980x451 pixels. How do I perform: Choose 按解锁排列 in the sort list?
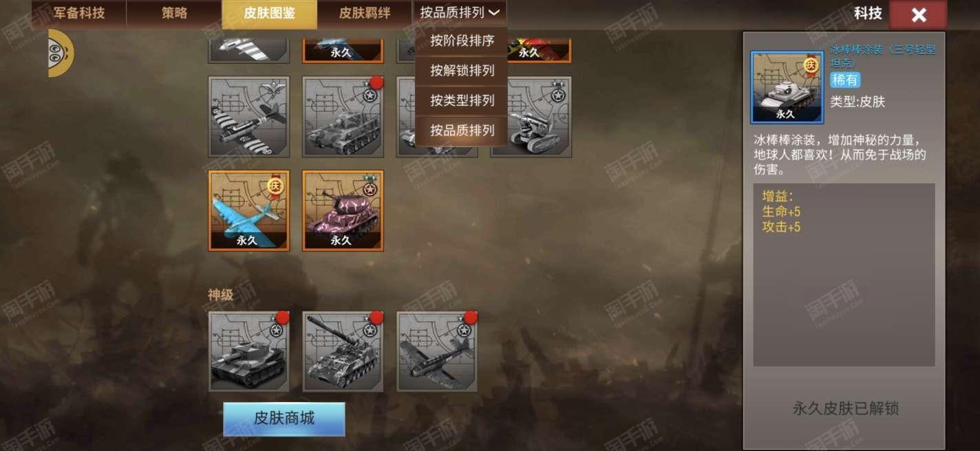462,71
